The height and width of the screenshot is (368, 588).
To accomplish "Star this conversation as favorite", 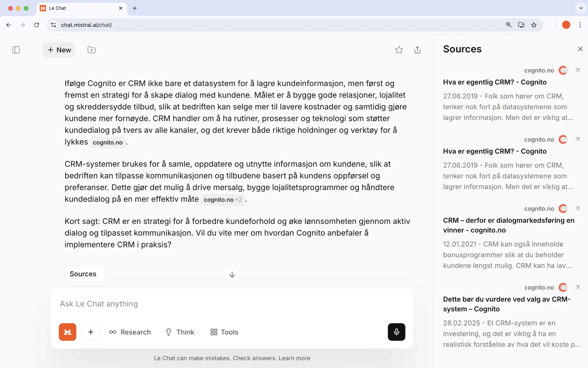I will click(x=399, y=50).
